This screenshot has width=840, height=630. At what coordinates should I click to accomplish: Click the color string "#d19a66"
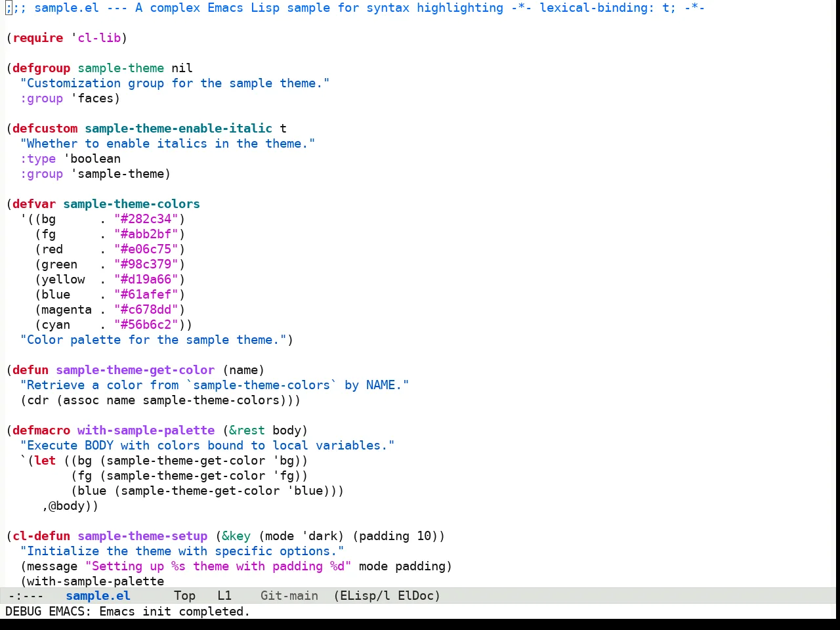146,279
